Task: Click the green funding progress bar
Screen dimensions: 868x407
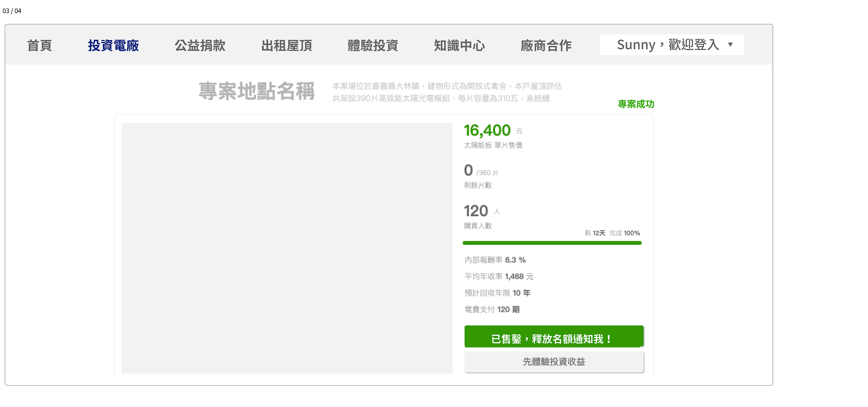Action: click(x=552, y=243)
